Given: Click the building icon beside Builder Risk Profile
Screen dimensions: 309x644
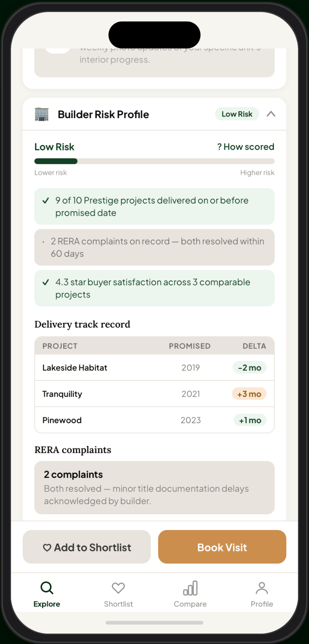Looking at the screenshot, I should [42, 114].
